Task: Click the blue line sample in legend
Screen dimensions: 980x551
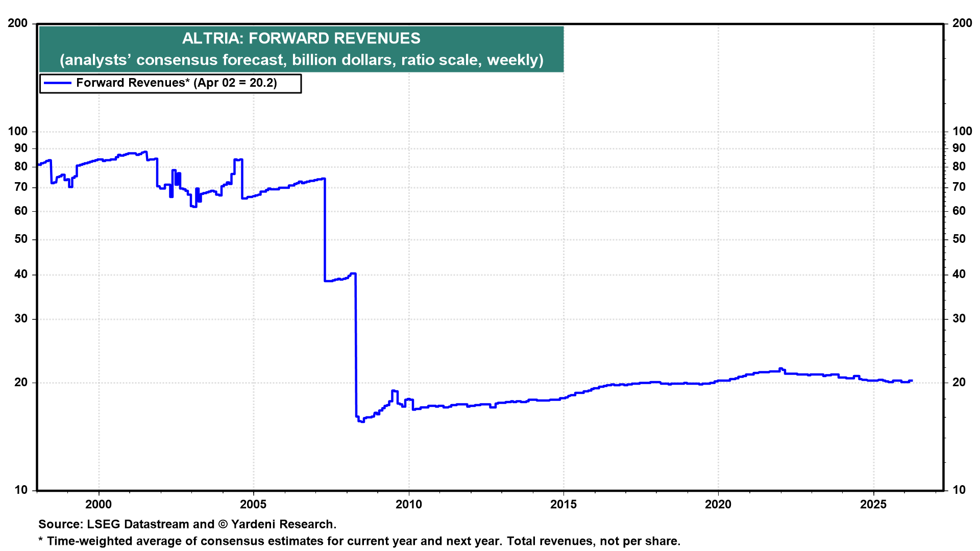Action: point(57,83)
